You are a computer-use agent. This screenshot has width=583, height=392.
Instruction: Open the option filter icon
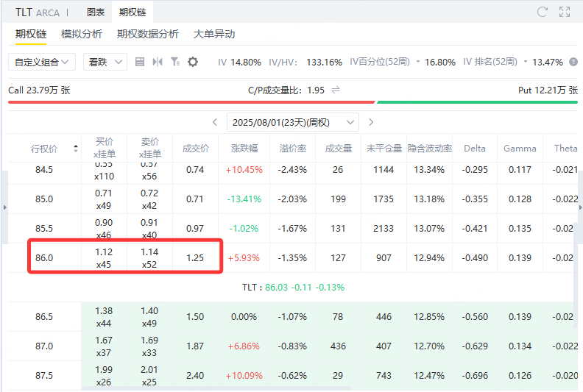(x=175, y=62)
